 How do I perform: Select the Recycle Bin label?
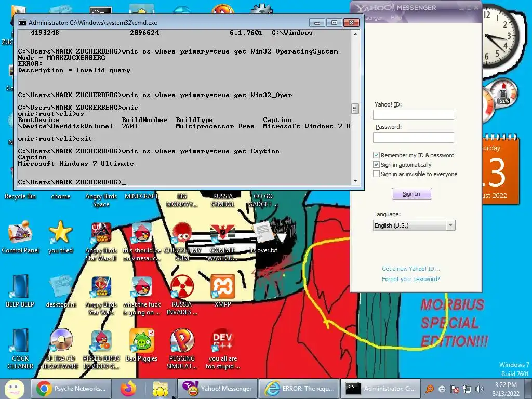pyautogui.click(x=20, y=196)
